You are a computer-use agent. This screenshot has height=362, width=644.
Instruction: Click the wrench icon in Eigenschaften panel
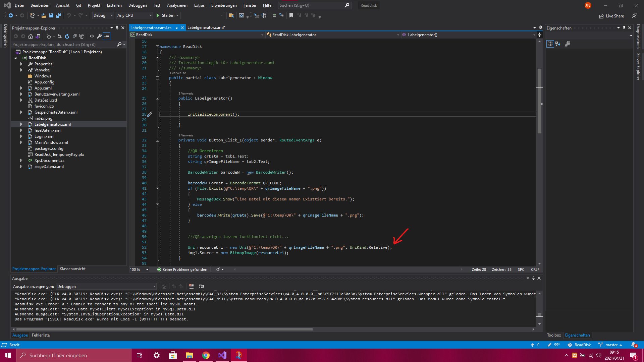[568, 44]
